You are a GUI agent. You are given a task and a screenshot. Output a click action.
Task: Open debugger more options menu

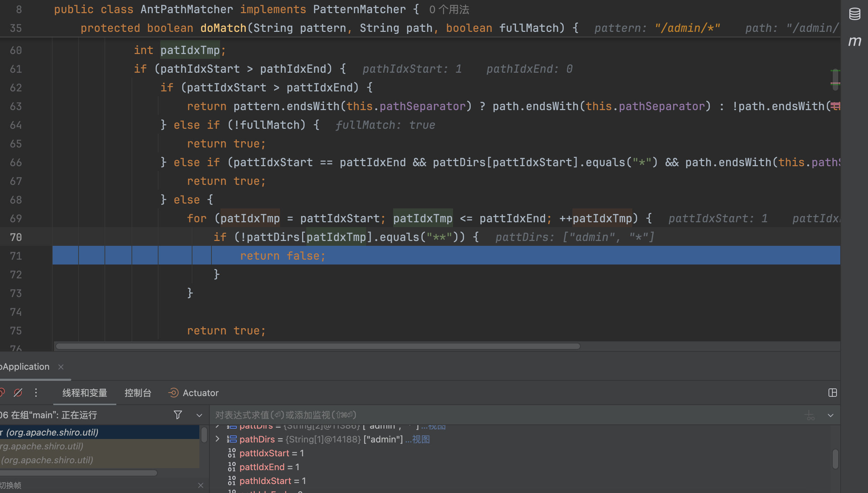point(36,393)
